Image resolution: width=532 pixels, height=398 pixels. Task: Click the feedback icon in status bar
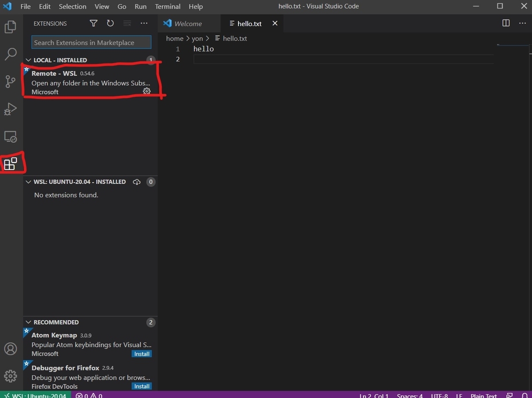[x=510, y=395]
